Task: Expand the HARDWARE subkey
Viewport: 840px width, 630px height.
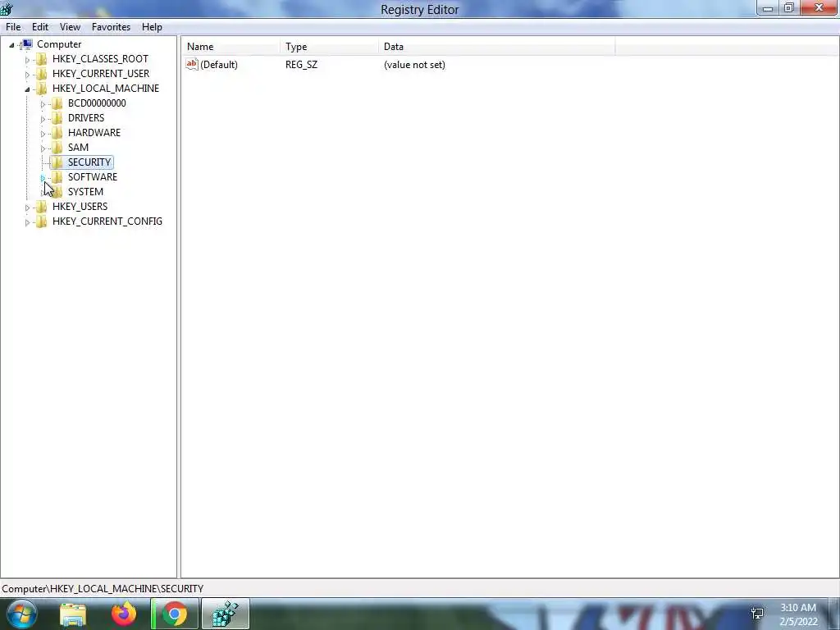Action: (x=43, y=134)
